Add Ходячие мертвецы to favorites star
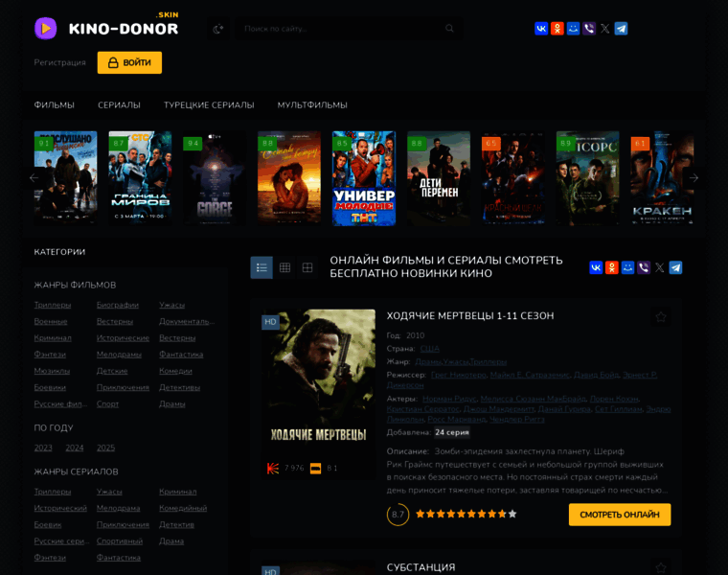Image resolution: width=728 pixels, height=575 pixels. pyautogui.click(x=661, y=317)
